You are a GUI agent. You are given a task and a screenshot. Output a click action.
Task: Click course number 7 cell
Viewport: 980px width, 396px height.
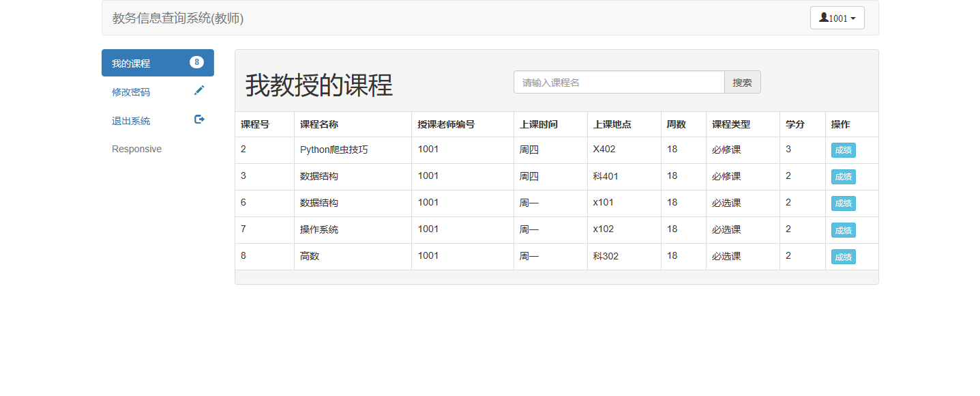coord(265,230)
